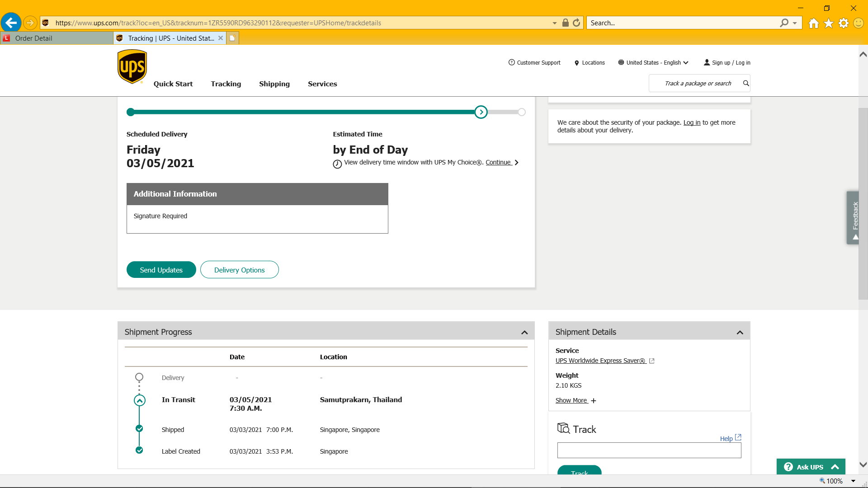Close the Tracking | UPS tab
868x488 pixels.
(221, 38)
